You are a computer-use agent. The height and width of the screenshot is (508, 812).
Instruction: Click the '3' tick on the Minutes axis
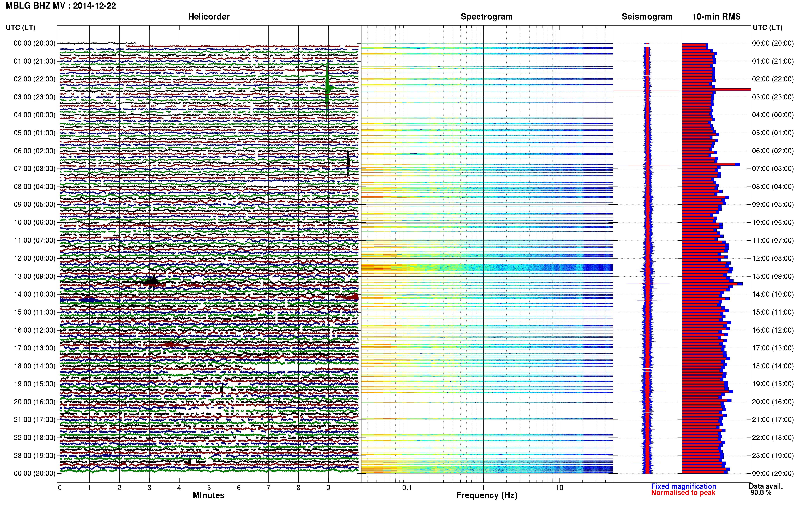[x=149, y=487]
